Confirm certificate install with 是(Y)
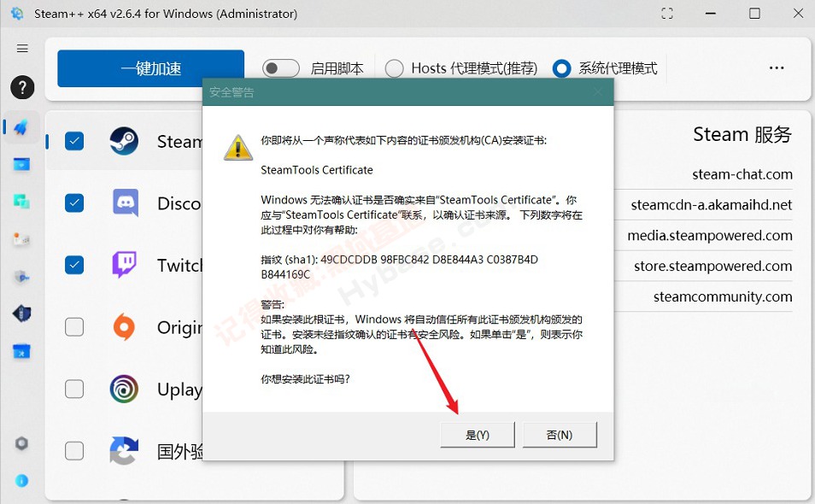The width and height of the screenshot is (815, 504). [478, 434]
